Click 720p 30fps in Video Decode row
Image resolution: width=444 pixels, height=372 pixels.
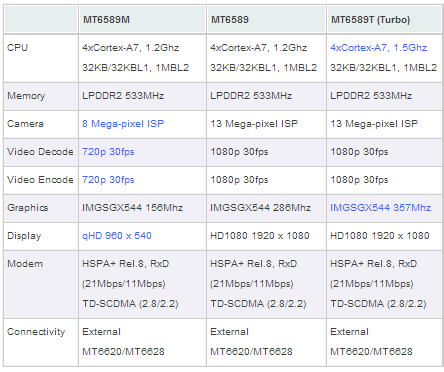coord(108,152)
